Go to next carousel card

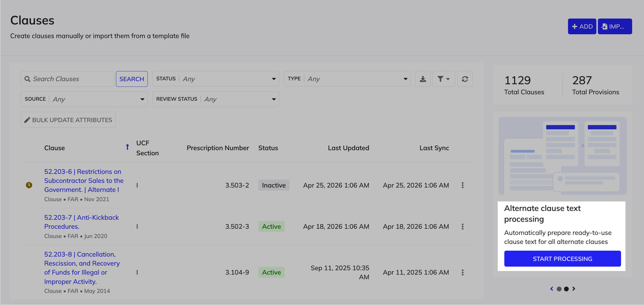(574, 289)
